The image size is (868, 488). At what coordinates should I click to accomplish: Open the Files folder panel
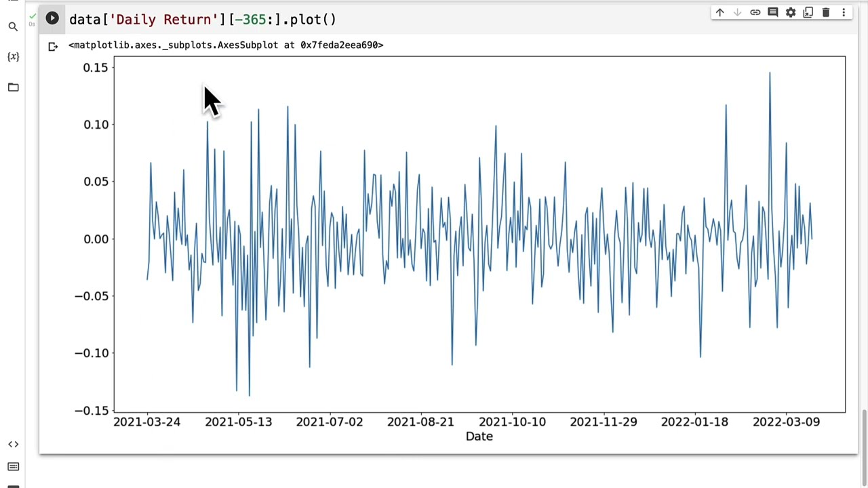(x=13, y=87)
